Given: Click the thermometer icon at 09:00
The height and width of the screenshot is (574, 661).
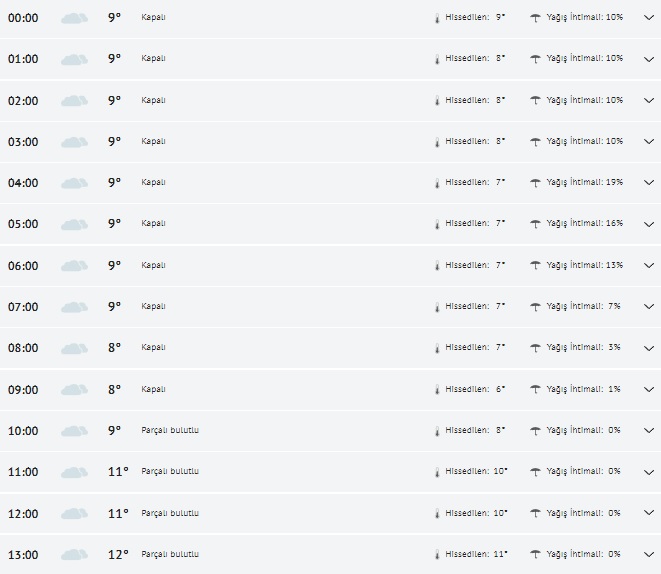Looking at the screenshot, I should (437, 390).
